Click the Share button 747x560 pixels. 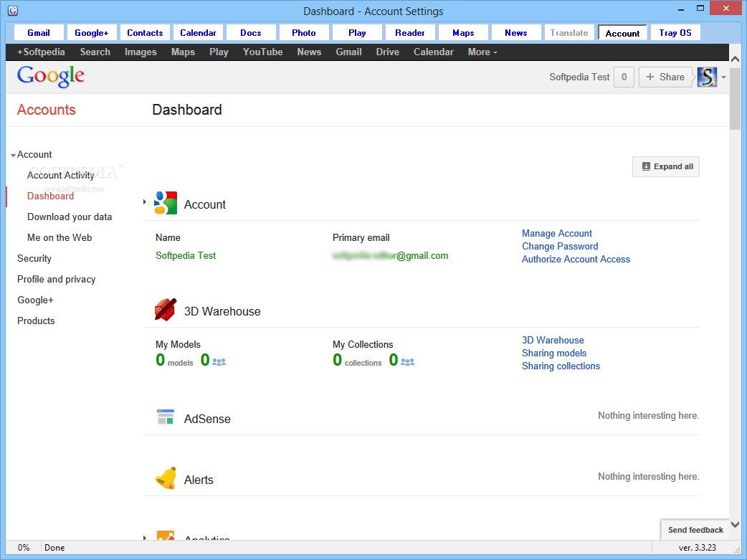tap(665, 77)
